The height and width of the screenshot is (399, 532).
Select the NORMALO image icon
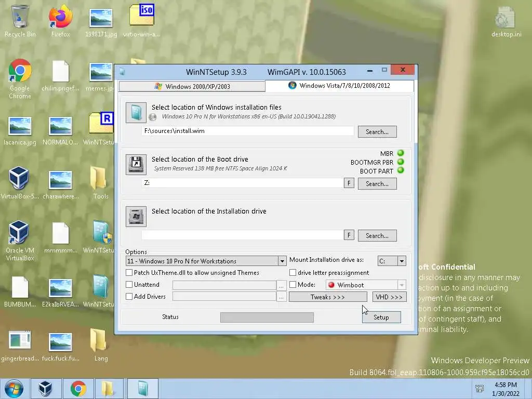coord(60,130)
